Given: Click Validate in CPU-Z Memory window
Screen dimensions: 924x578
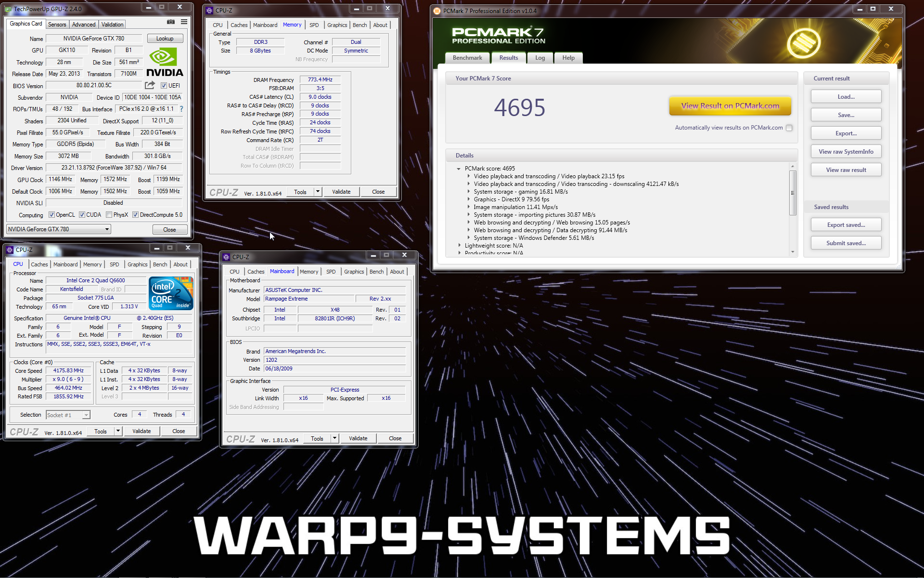Looking at the screenshot, I should pyautogui.click(x=341, y=192).
